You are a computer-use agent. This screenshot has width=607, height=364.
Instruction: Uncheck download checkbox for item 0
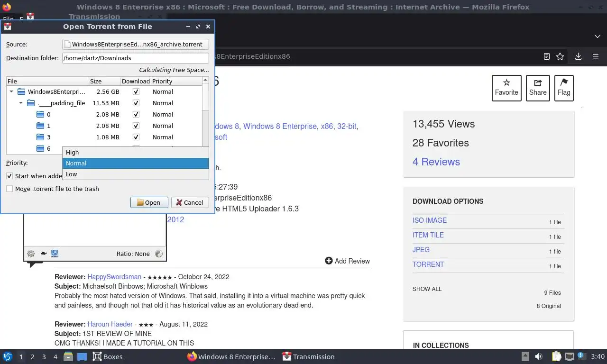(x=136, y=114)
